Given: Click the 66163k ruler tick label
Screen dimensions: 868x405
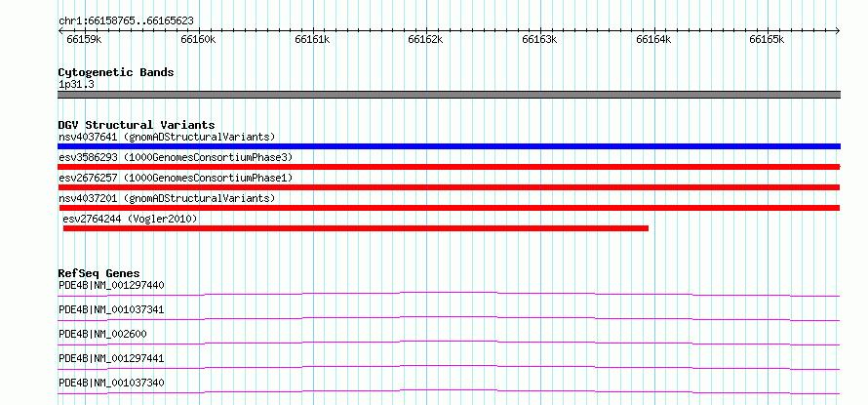Looking at the screenshot, I should tap(539, 39).
